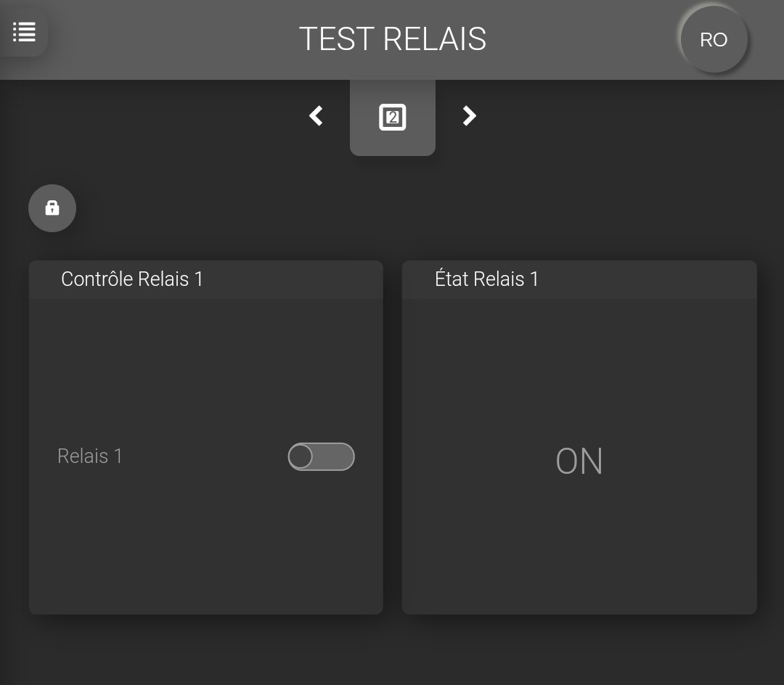Click the Relais 1 label text

point(90,456)
